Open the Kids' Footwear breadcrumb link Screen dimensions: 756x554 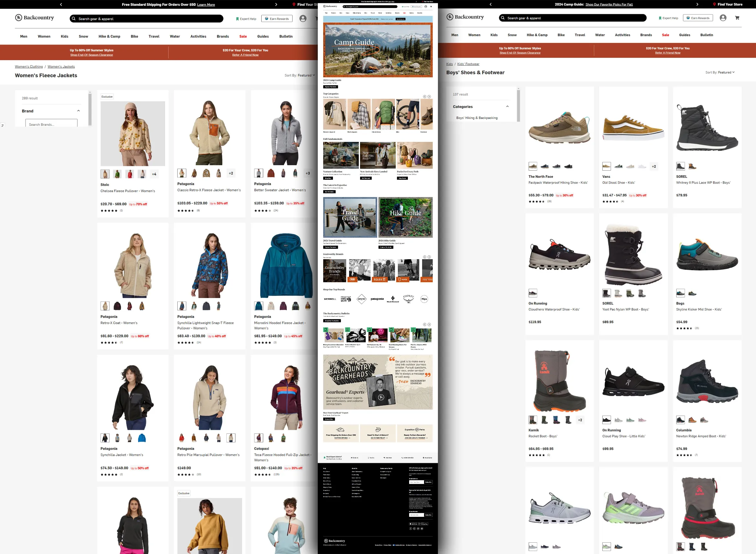point(468,64)
